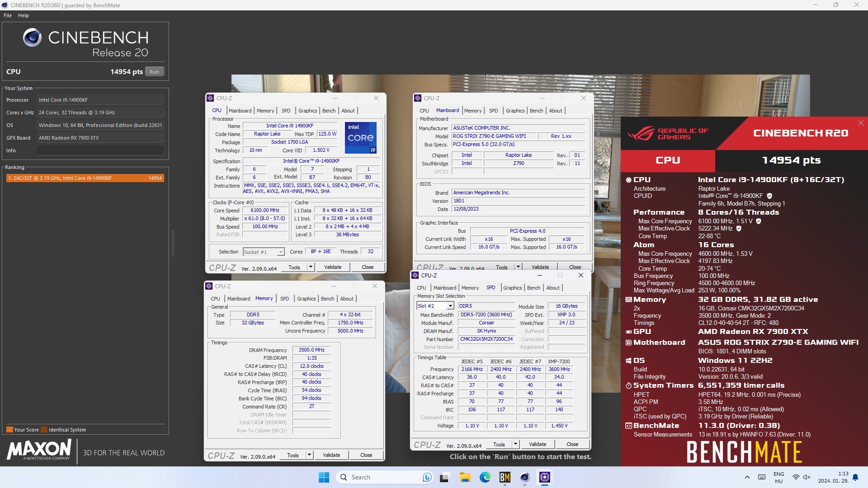The width and height of the screenshot is (868, 488).
Task: Click Validate in CPU-Z CPU window
Action: [x=333, y=267]
